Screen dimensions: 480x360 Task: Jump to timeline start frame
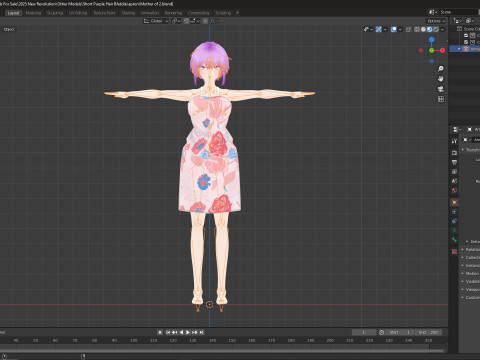click(x=168, y=332)
